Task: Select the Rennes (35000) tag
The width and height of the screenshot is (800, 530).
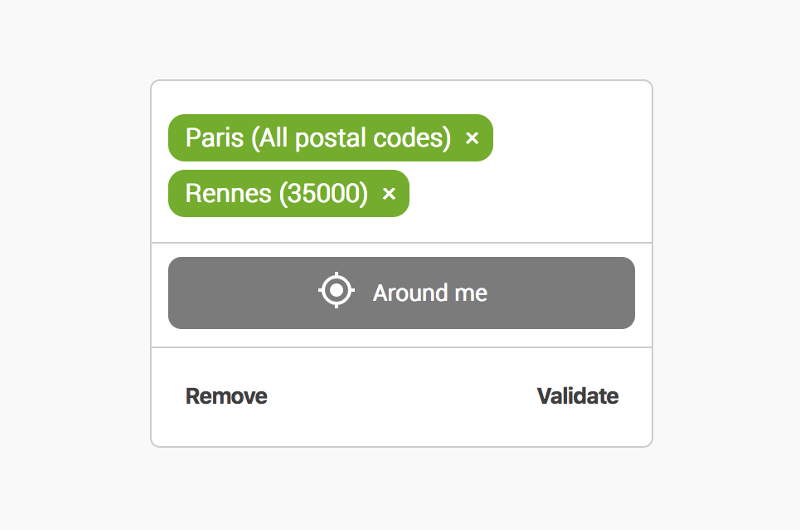Action: tap(276, 194)
